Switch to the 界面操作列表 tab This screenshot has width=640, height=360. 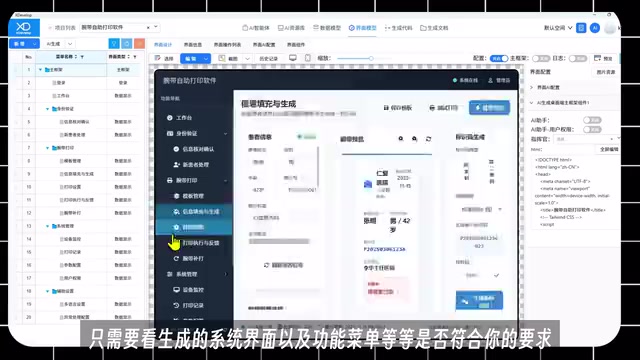pos(227,44)
